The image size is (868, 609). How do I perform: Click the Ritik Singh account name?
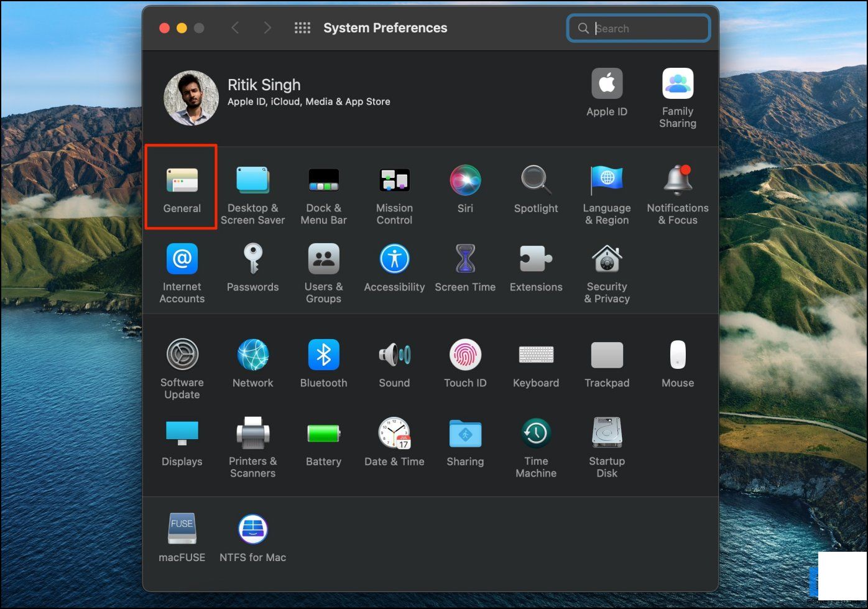click(x=264, y=85)
